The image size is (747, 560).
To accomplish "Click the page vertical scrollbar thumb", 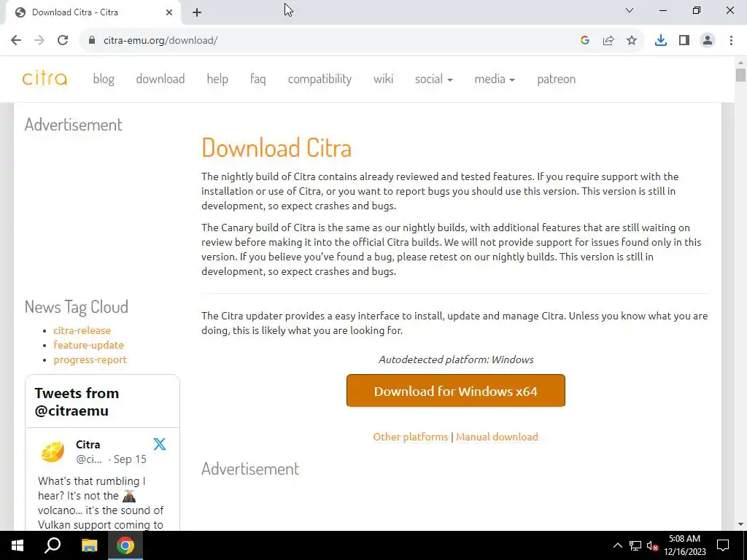I will pos(740,75).
